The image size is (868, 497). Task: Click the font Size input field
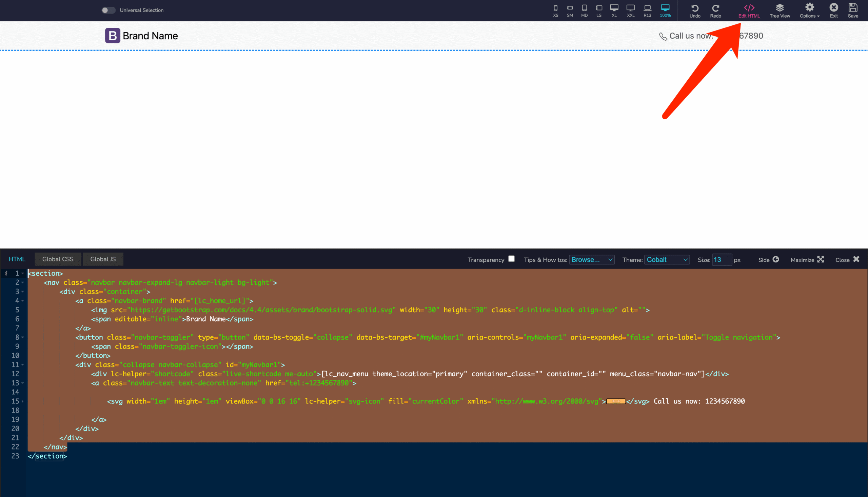point(721,260)
